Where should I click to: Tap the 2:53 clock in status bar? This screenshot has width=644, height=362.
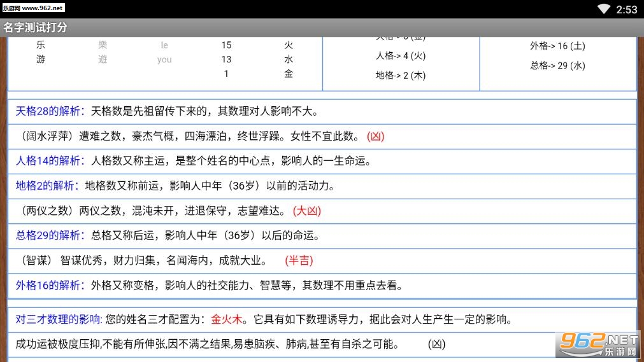tap(627, 10)
